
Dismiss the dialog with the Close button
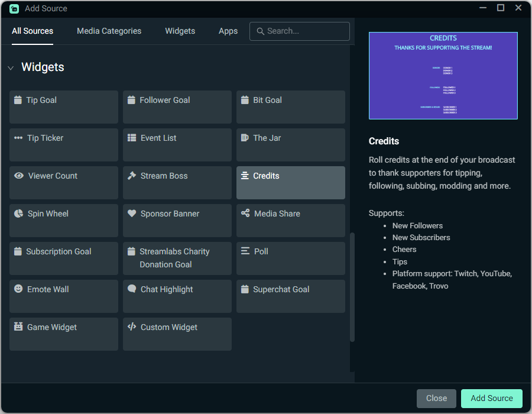pos(436,398)
